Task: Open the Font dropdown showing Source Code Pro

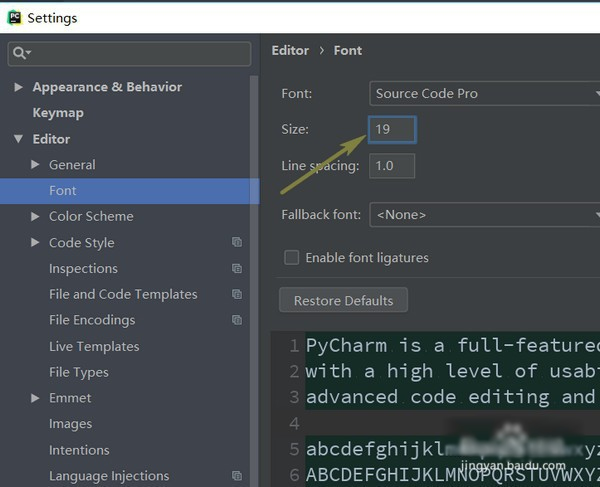Action: click(x=484, y=94)
